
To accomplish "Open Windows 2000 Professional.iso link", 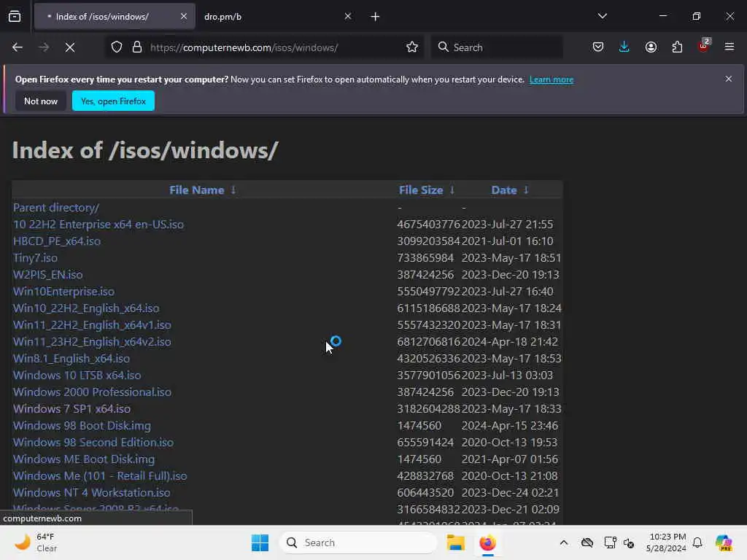I will tap(92, 392).
